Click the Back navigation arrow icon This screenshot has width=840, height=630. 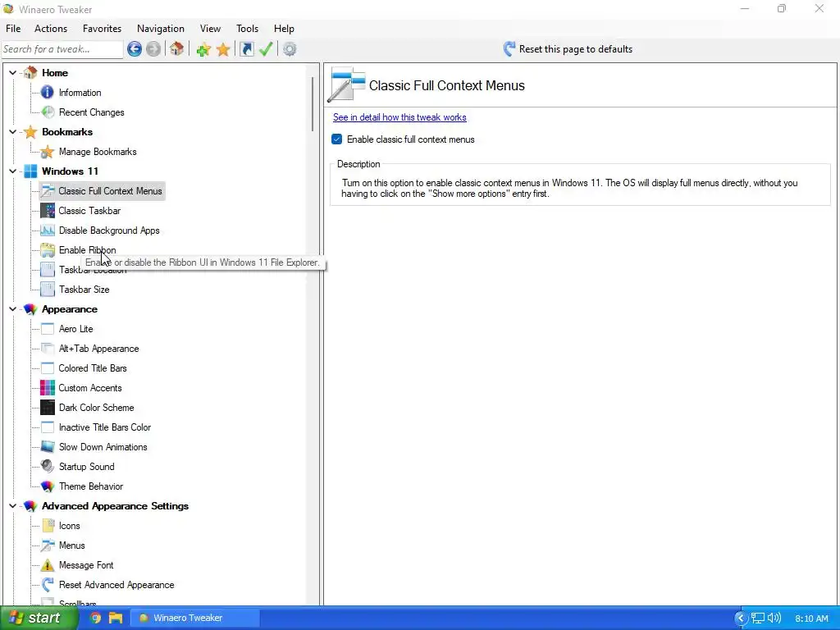tap(135, 49)
